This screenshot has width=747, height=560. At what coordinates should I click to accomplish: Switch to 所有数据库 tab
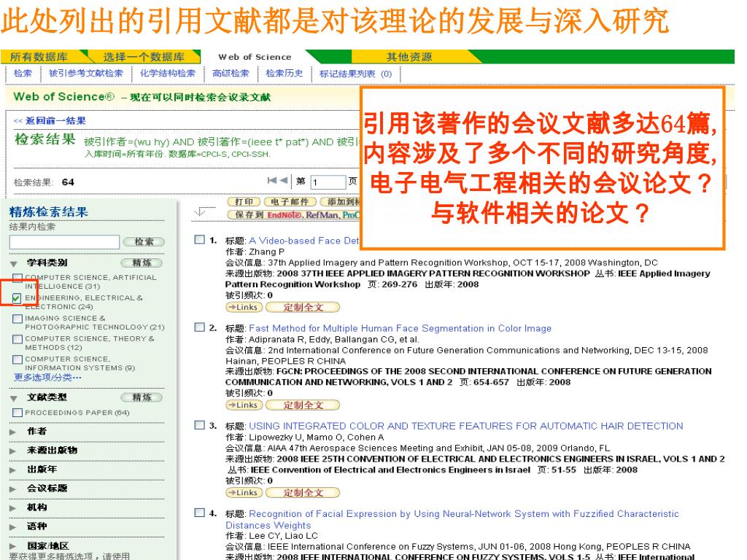coord(39,57)
